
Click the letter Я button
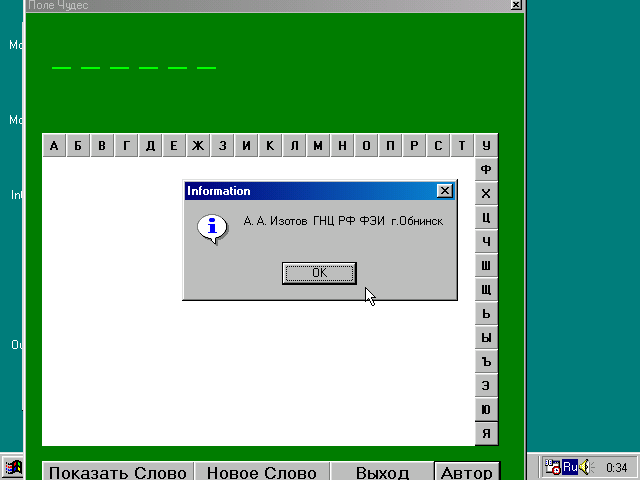point(486,434)
